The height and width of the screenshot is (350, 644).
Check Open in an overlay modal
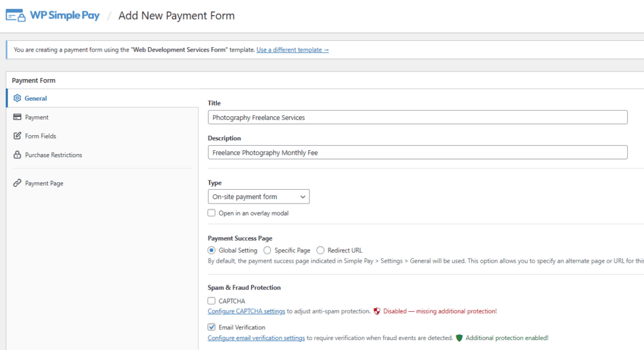[212, 213]
